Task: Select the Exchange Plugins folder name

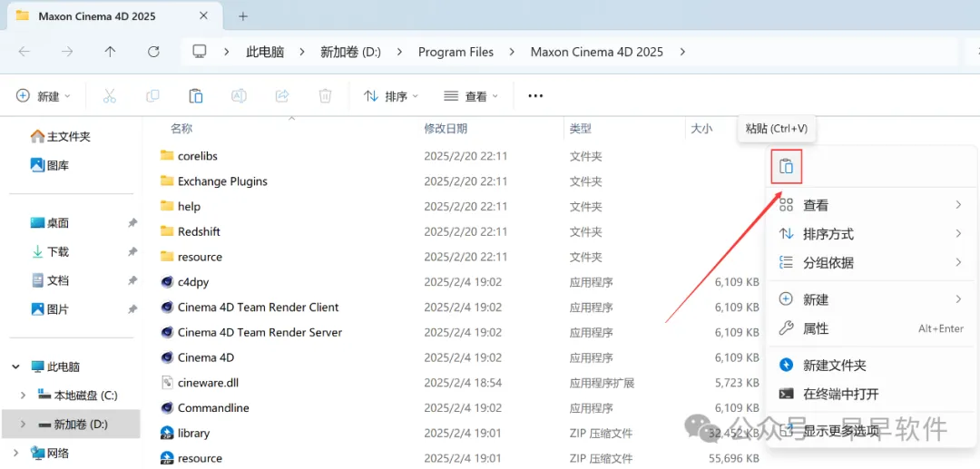Action: point(222,181)
